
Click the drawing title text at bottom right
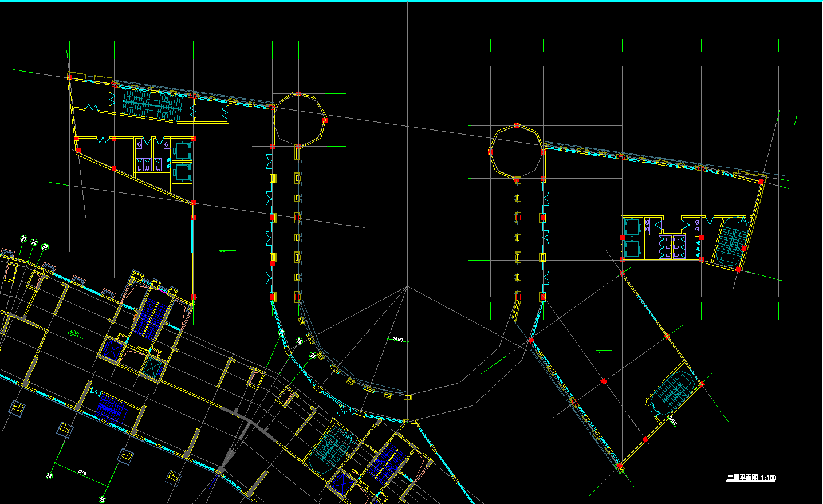[751, 478]
